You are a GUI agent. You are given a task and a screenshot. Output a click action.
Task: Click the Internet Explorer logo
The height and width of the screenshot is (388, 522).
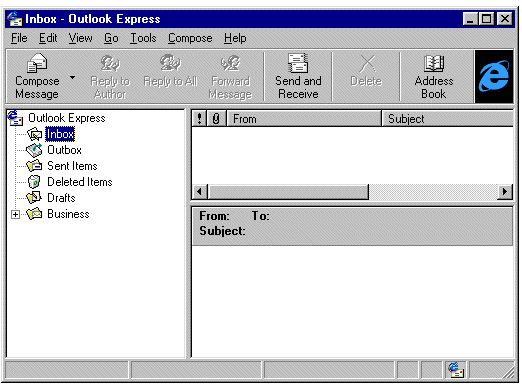494,77
